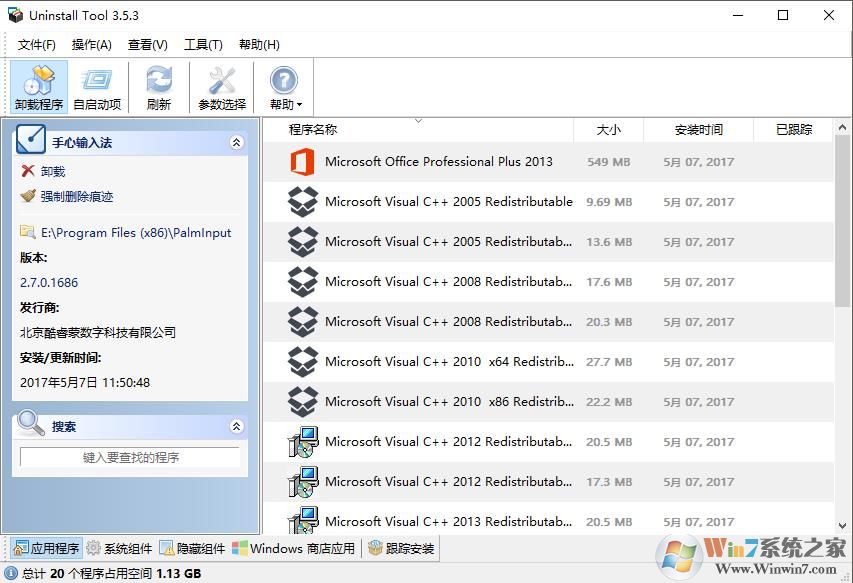Click the 手心输入法 pen icon in sidebar
Viewport: 853px width, 583px height.
[29, 140]
